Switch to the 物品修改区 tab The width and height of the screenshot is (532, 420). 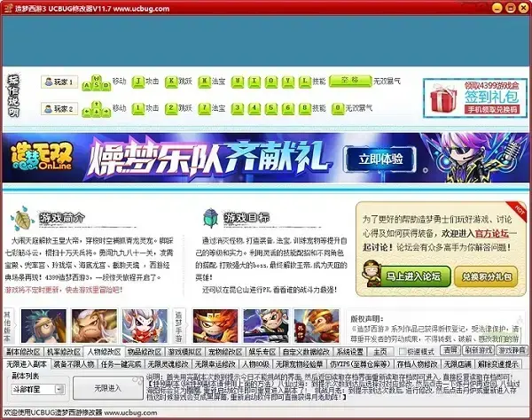coord(145,352)
